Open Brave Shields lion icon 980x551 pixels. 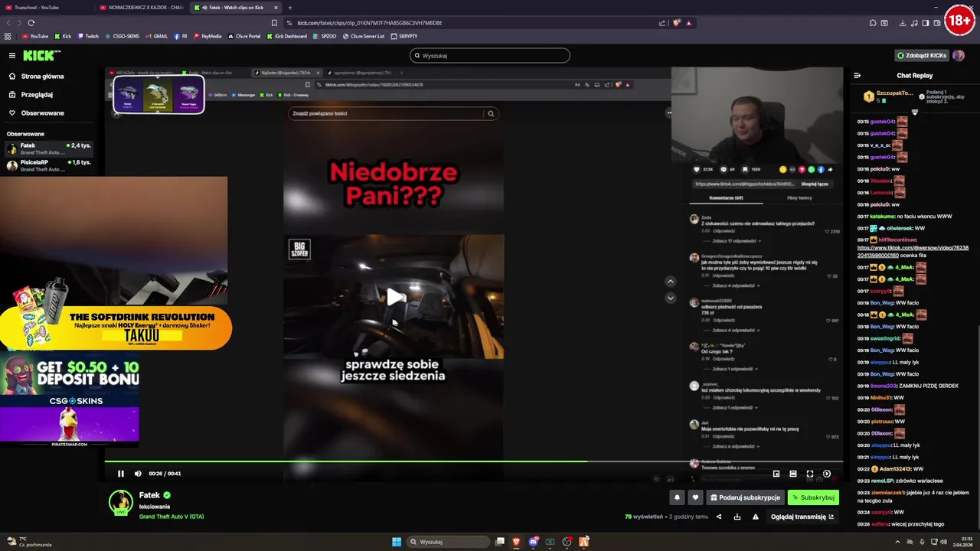(x=676, y=23)
